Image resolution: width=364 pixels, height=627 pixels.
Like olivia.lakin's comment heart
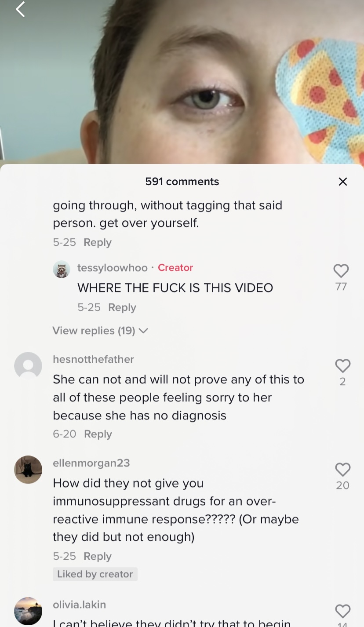tap(342, 611)
